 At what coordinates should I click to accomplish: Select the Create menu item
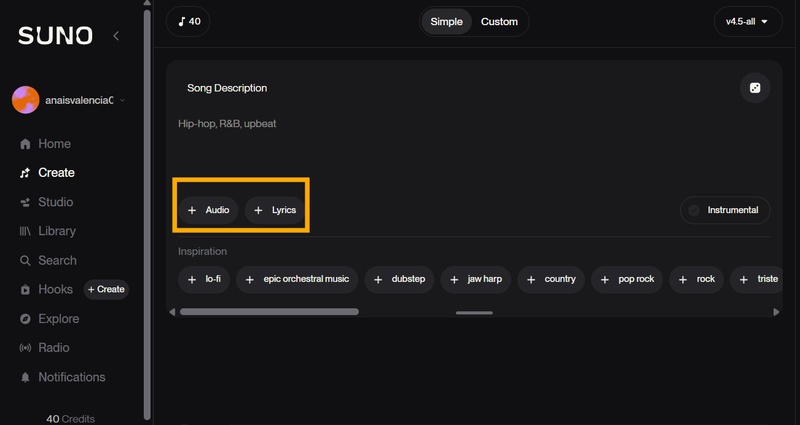click(x=56, y=173)
